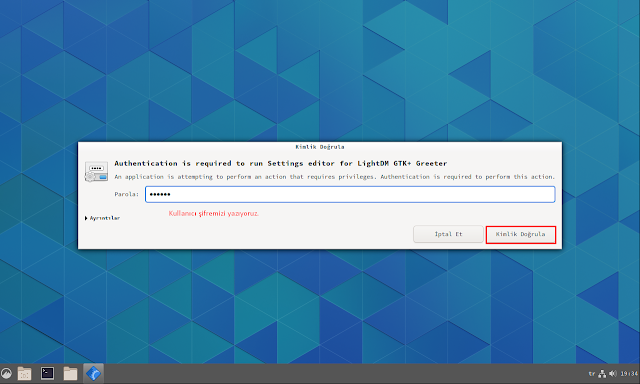Open the network status tray icon

[602, 374]
